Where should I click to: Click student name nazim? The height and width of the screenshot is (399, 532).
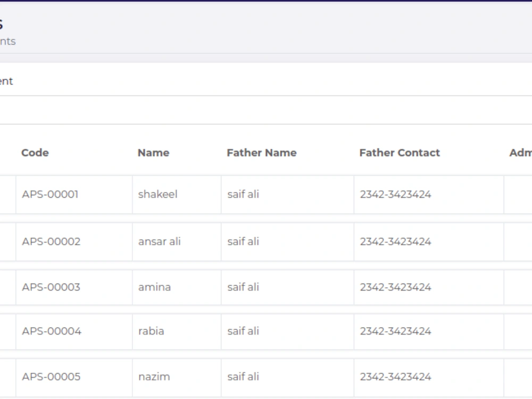tap(154, 377)
